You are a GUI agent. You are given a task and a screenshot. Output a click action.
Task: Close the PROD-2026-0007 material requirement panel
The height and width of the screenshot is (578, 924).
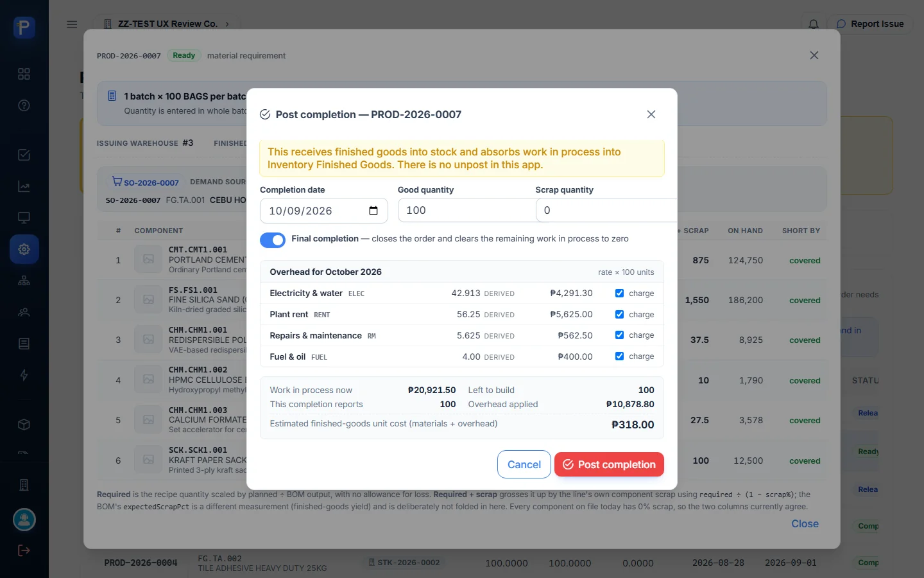pyautogui.click(x=814, y=55)
